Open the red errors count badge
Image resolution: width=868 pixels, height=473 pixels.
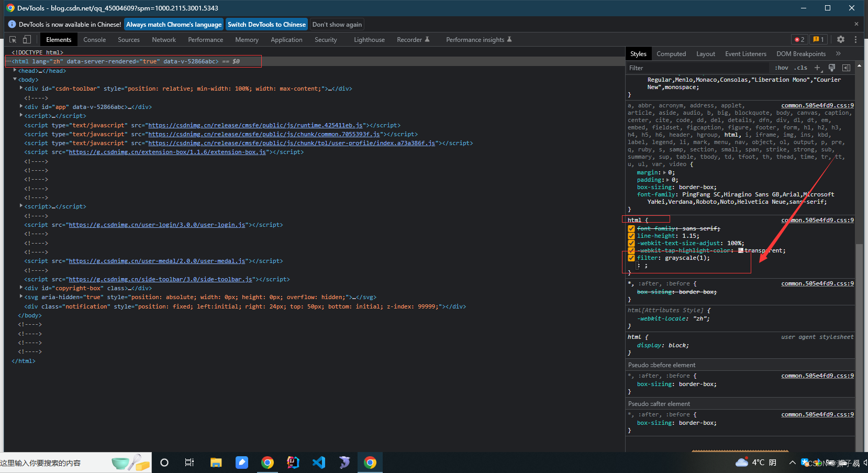799,39
